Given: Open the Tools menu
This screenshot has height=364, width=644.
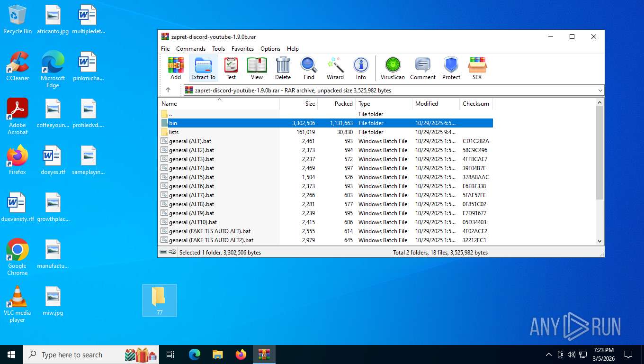Looking at the screenshot, I should coord(218,48).
